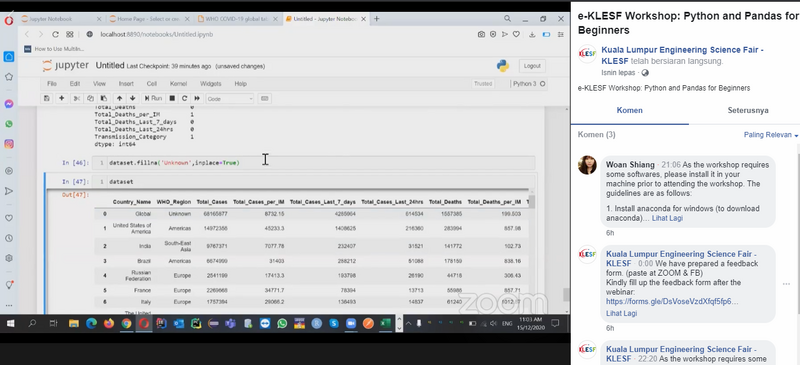
Task: Click the notebook vertical scrollbar
Action: (x=566, y=295)
